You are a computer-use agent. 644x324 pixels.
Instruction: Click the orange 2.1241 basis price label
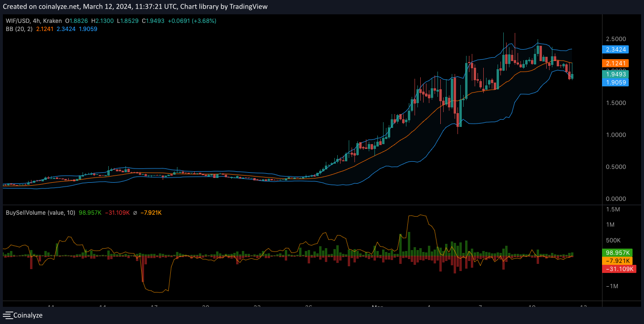[616, 63]
